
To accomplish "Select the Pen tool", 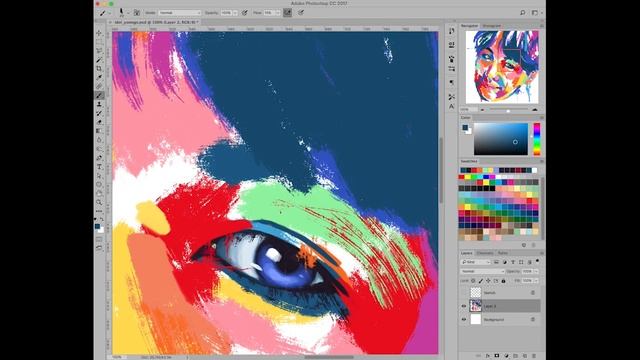I will pos(99,158).
